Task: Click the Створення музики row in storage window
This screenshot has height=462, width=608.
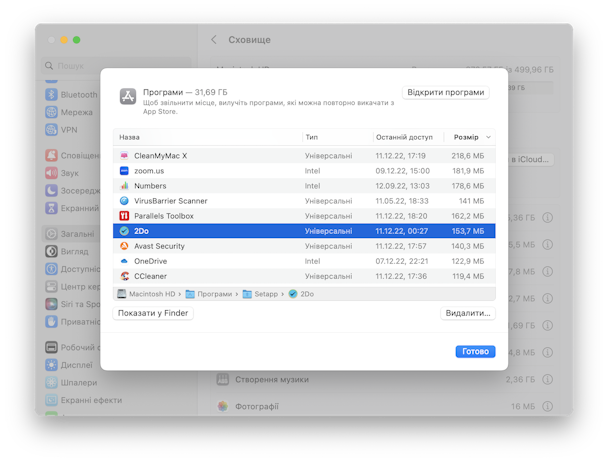Action: click(x=385, y=379)
